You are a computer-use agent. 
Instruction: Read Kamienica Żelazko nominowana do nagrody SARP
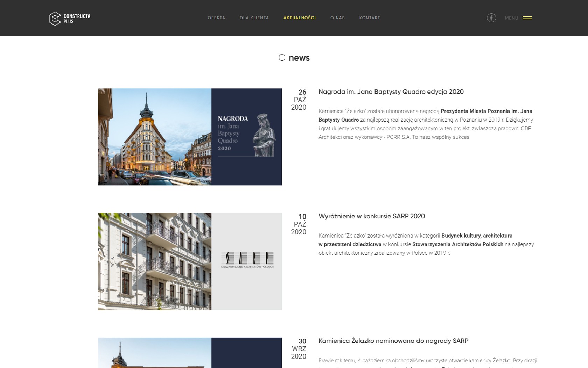(393, 341)
